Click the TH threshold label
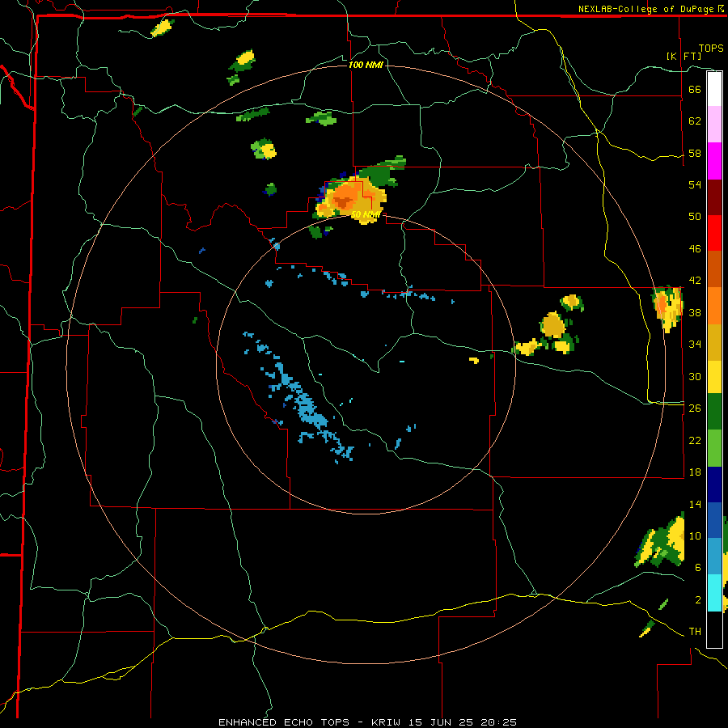728x728 pixels. [x=695, y=632]
